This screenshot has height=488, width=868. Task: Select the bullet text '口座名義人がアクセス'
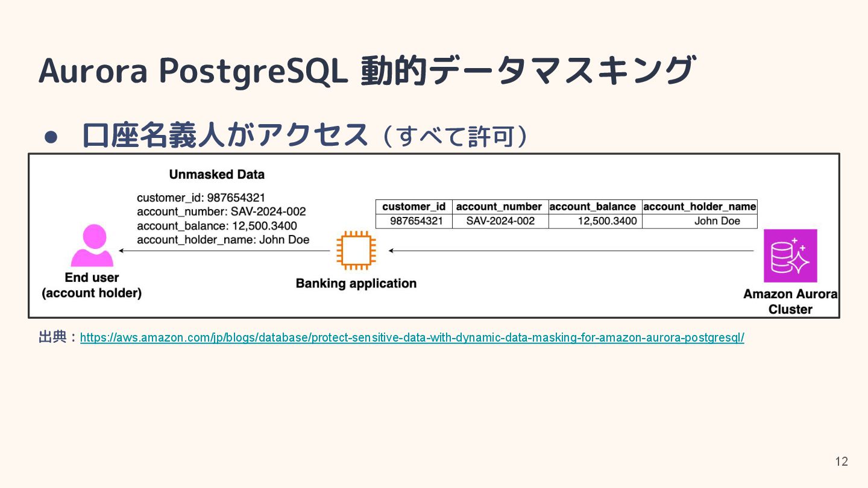[x=225, y=135]
